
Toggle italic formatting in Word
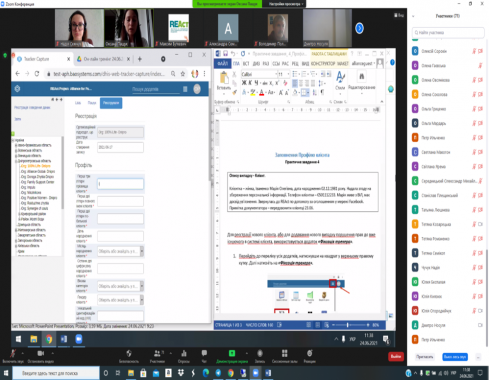[250, 83]
